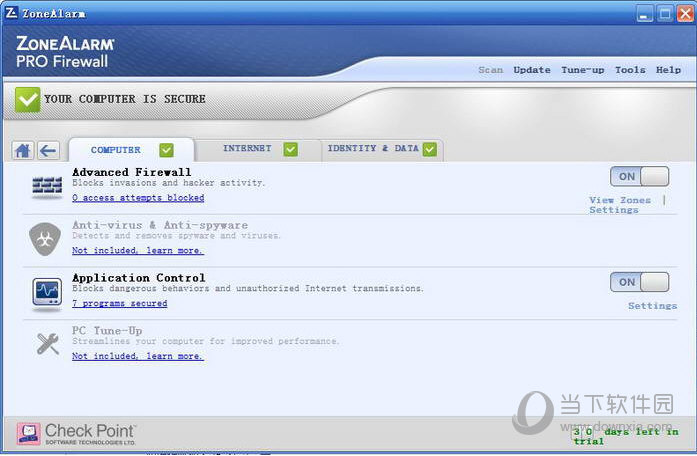Click the PC Tune-Up wrench icon
This screenshot has height=456, width=697.
48,344
